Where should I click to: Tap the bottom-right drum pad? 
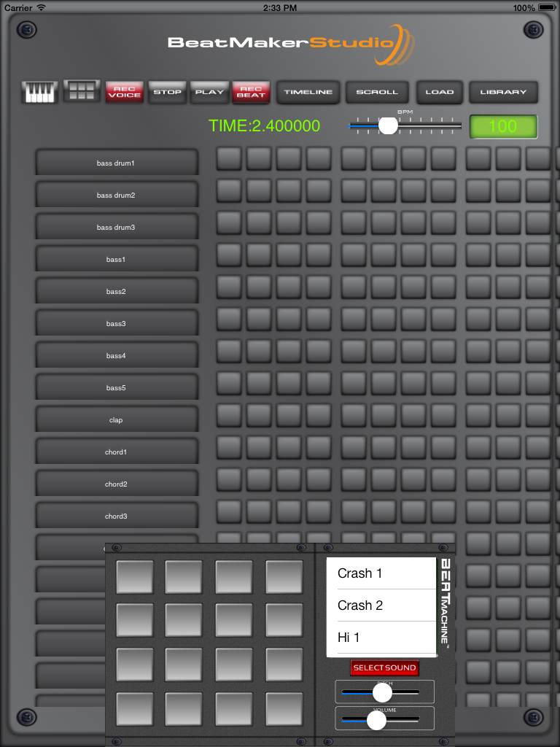tap(284, 709)
